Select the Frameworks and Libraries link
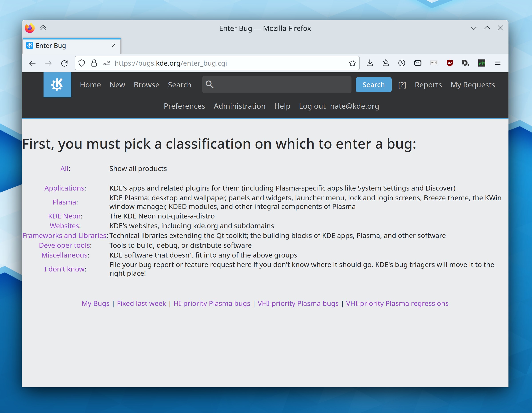Screen dimensions: 532x413 64,236
